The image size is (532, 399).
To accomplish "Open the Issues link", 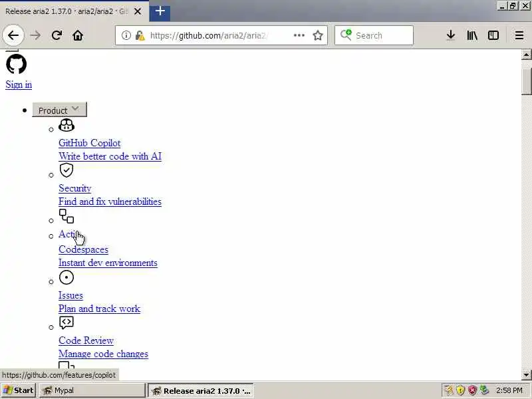I will pyautogui.click(x=70, y=295).
